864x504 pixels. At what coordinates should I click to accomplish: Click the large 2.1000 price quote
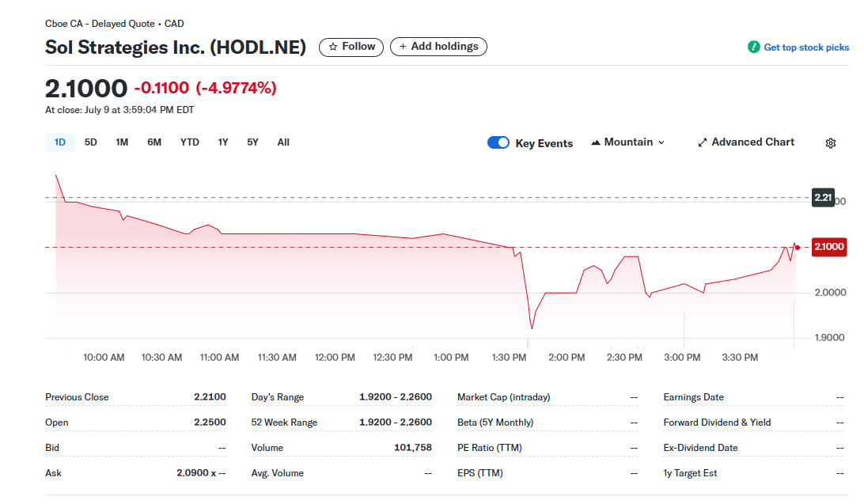pos(86,88)
